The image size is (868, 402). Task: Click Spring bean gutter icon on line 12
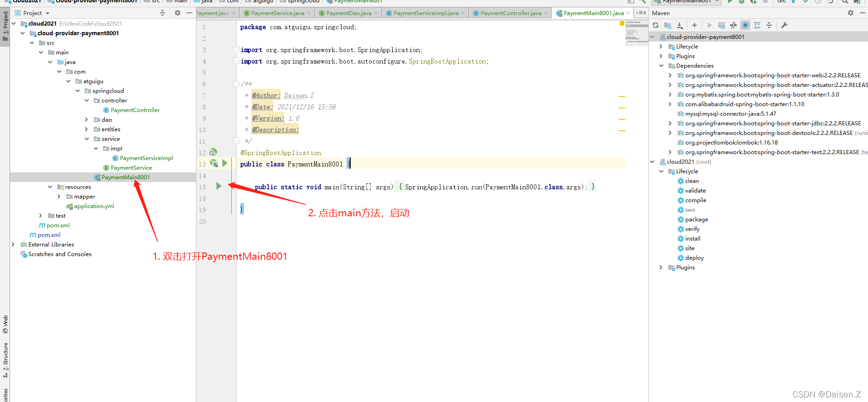point(213,152)
